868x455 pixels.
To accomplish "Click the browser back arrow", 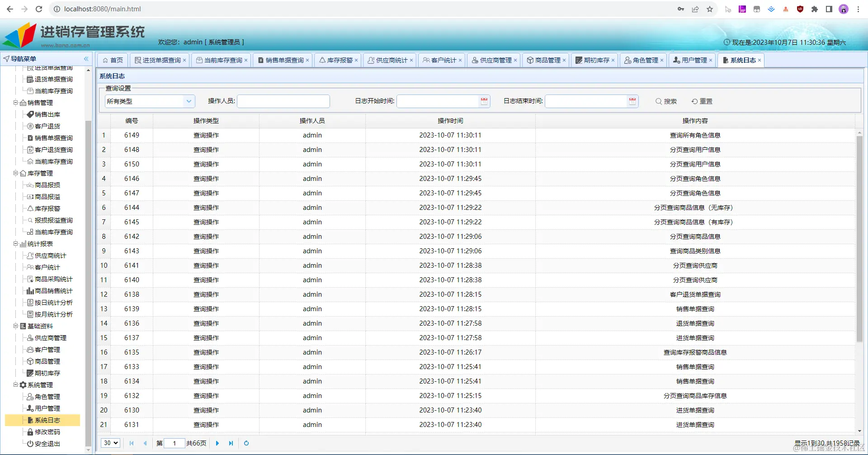I will pos(10,9).
